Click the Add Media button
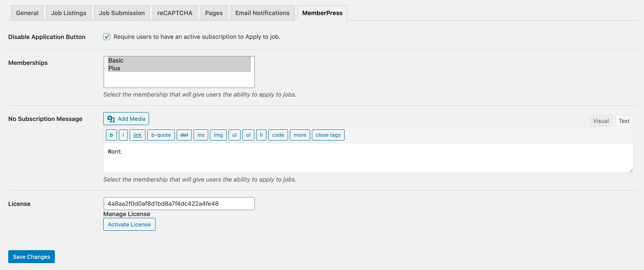Screen dimensions: 644x270 click(x=126, y=119)
